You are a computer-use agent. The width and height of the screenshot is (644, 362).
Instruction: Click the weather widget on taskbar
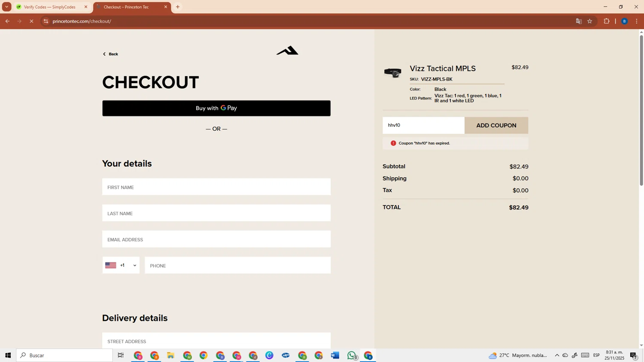pos(518,355)
